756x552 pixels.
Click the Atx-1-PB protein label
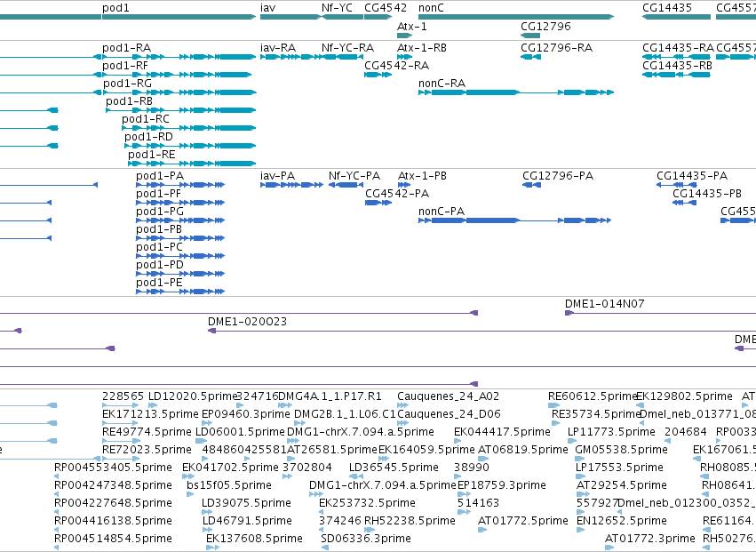pyautogui.click(x=422, y=176)
